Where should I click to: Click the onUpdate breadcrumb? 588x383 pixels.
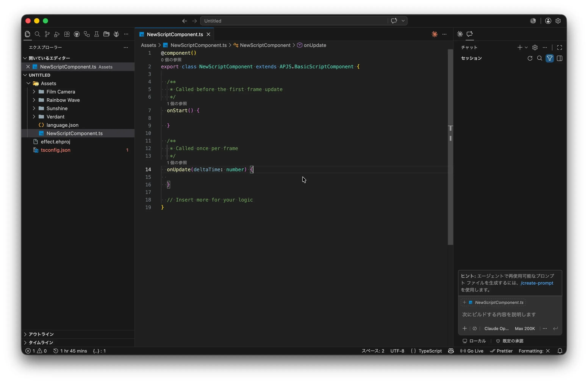click(x=312, y=45)
